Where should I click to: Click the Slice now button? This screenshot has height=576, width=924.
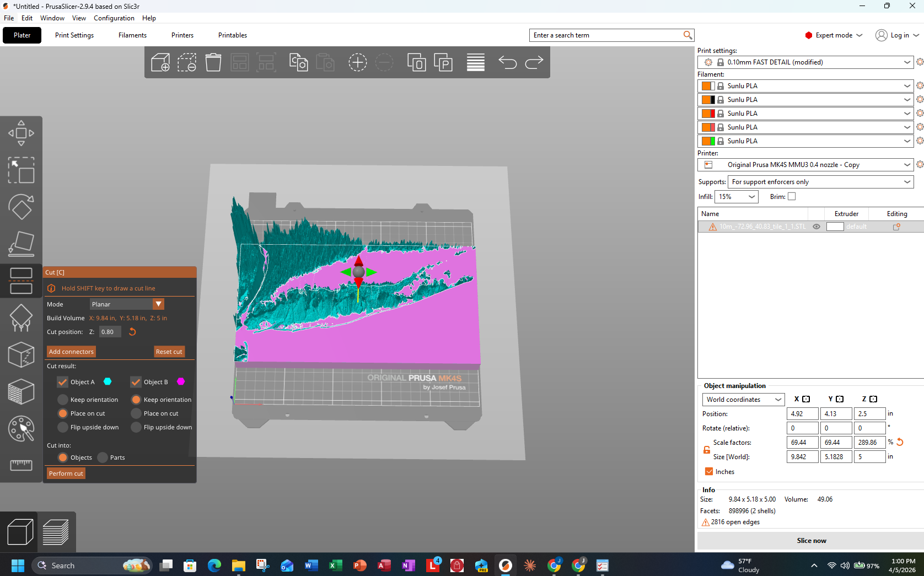[811, 541]
